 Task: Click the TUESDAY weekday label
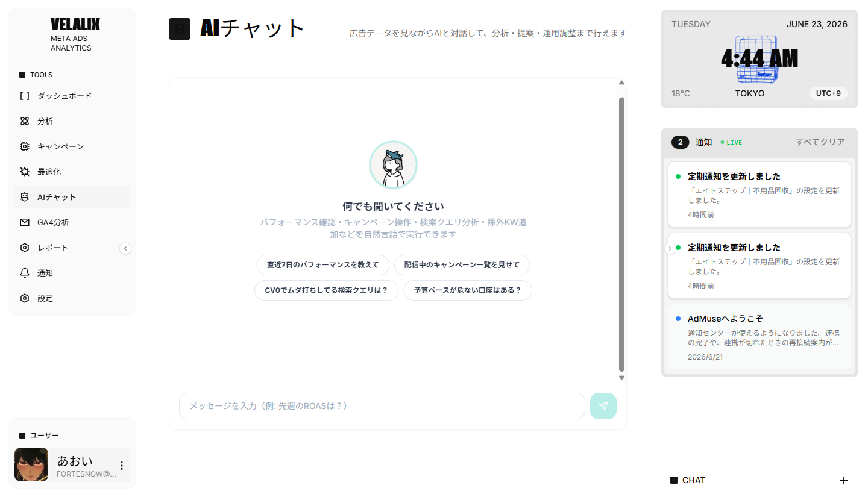(x=691, y=24)
